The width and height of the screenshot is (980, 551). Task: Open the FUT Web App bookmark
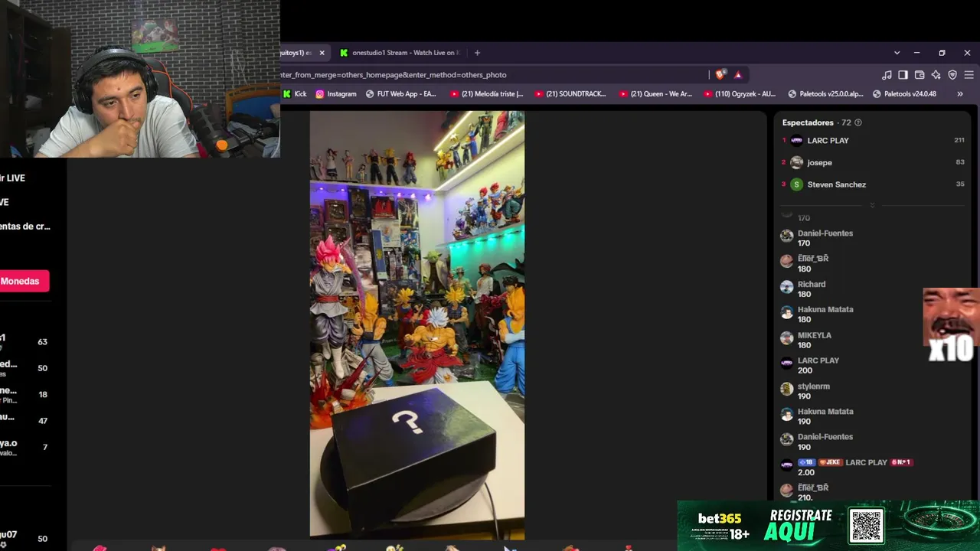401,94
